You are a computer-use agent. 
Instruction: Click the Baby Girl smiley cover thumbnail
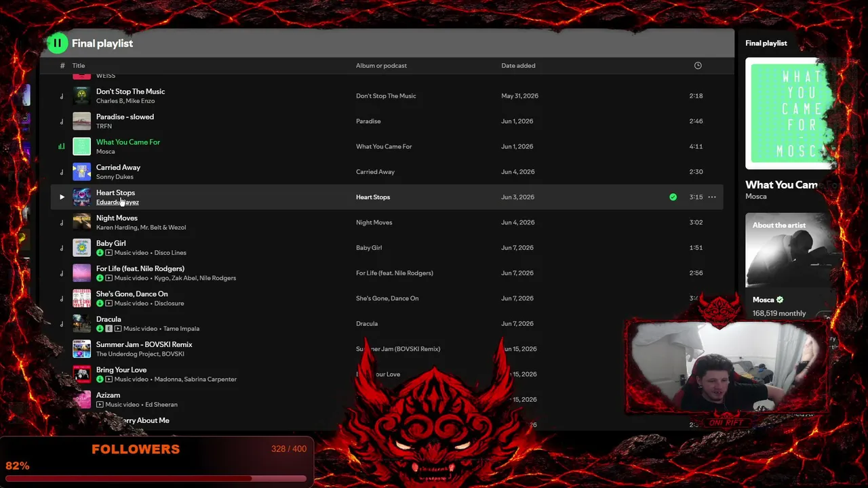pos(81,247)
